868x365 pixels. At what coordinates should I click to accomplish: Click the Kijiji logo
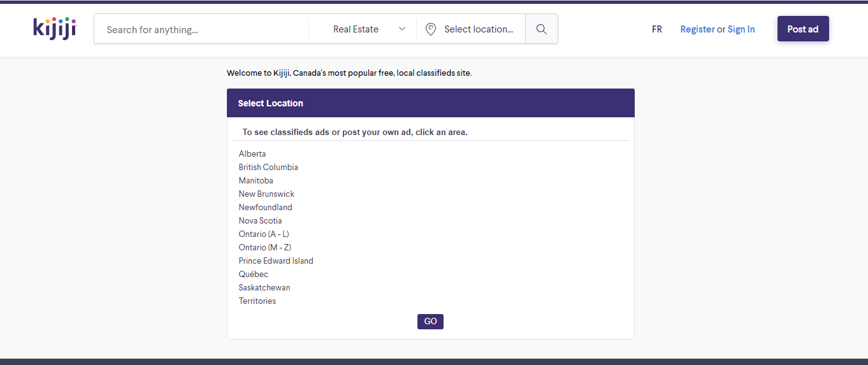54,29
